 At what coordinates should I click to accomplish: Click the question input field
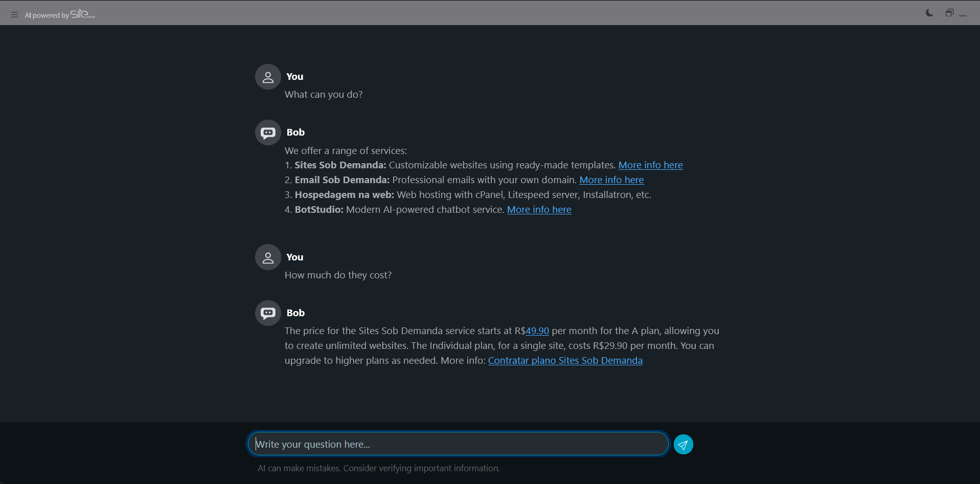click(x=458, y=444)
